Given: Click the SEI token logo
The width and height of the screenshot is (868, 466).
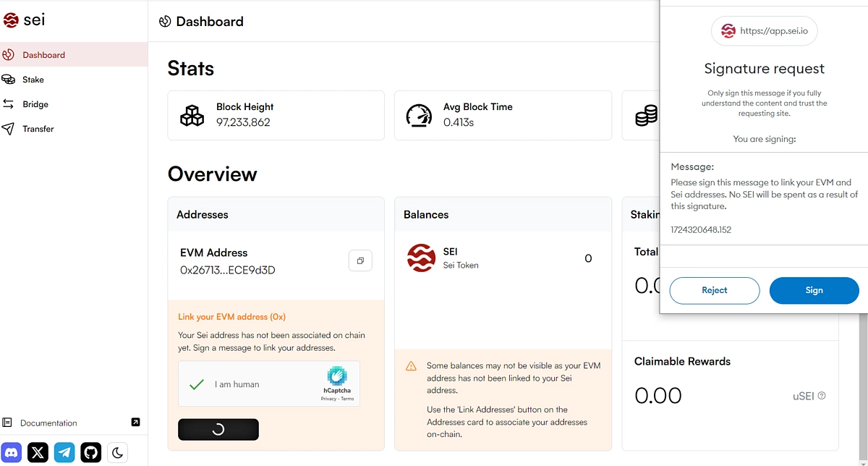Looking at the screenshot, I should [x=421, y=258].
